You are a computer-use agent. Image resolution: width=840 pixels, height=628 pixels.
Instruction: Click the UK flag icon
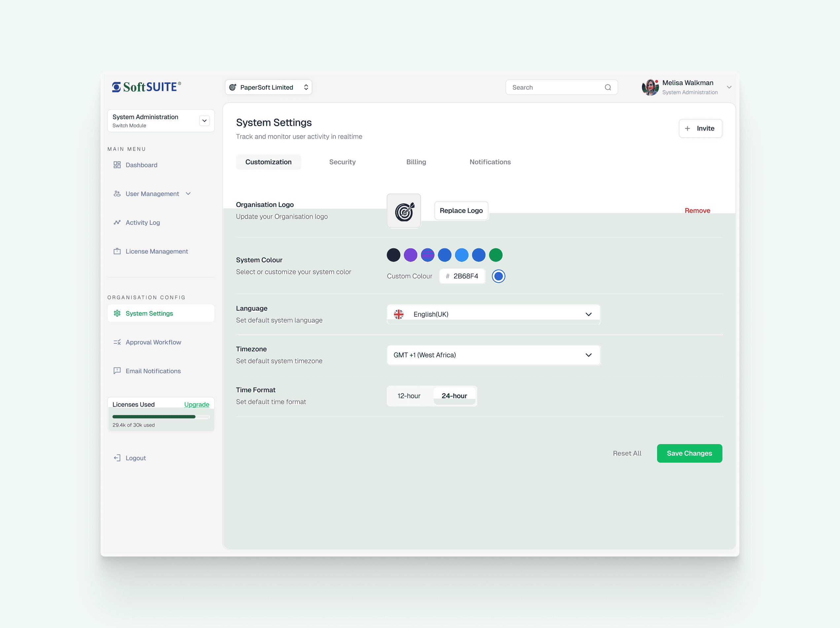point(398,314)
